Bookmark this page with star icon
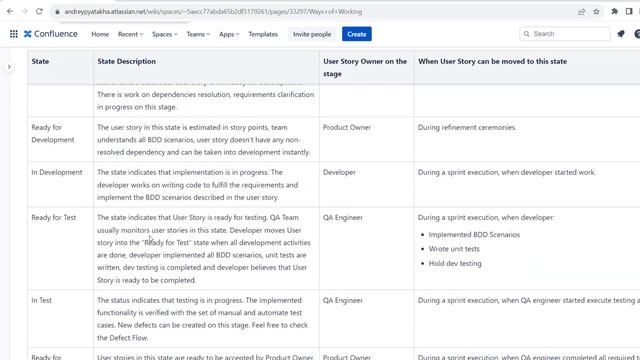This screenshot has height=360, width=640. click(x=596, y=12)
